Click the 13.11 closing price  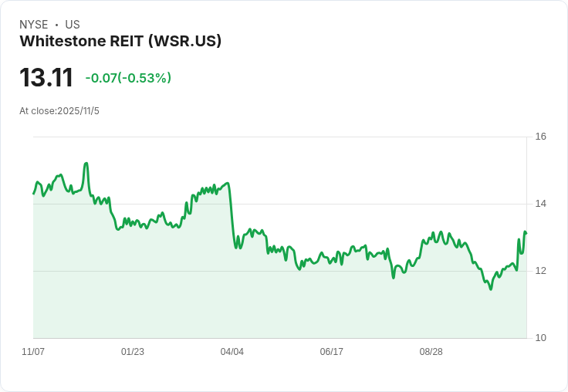(46, 77)
